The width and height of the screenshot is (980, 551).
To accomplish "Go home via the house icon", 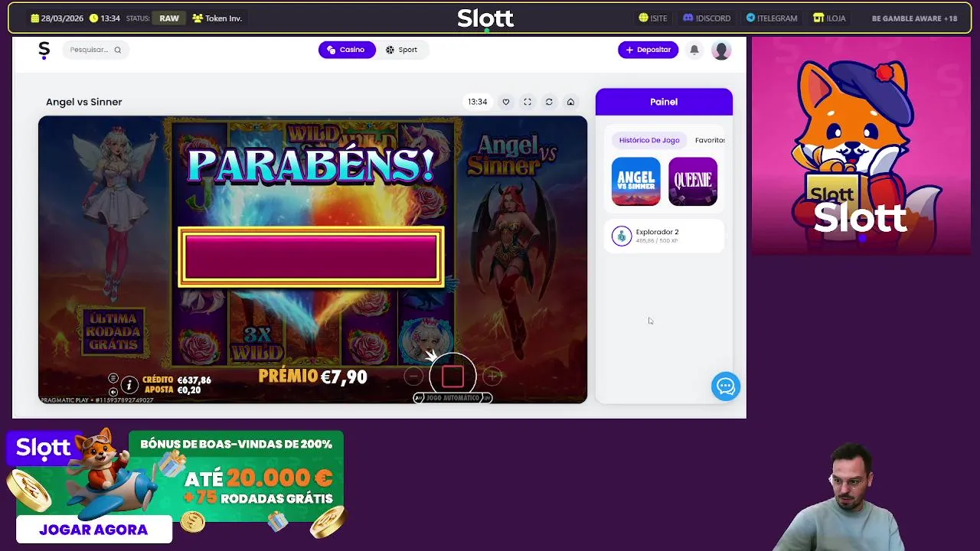I will point(570,102).
